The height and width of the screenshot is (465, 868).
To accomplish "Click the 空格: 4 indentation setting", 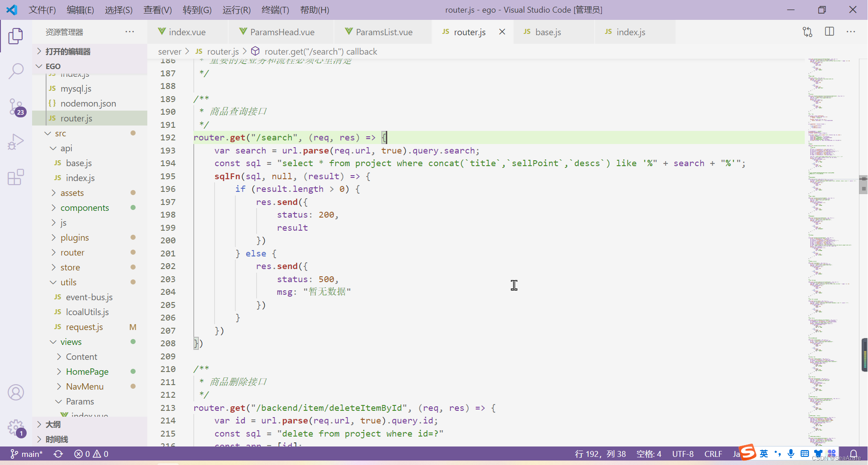I will coord(649,454).
